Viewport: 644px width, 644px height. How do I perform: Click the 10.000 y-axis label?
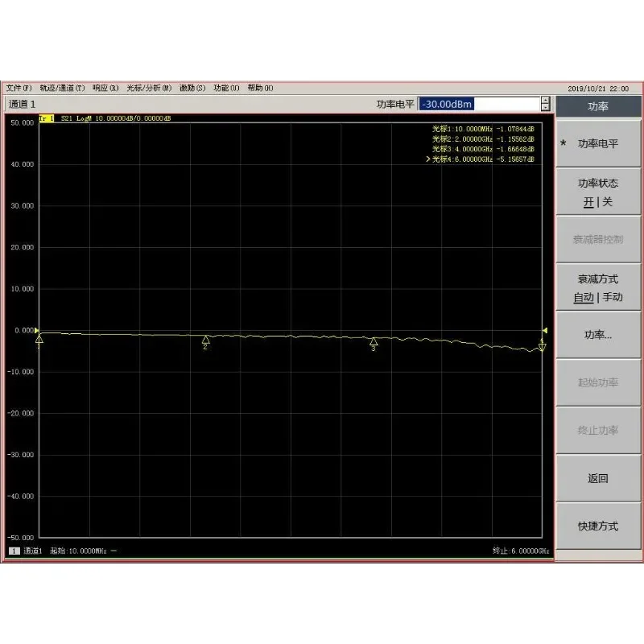coord(23,289)
